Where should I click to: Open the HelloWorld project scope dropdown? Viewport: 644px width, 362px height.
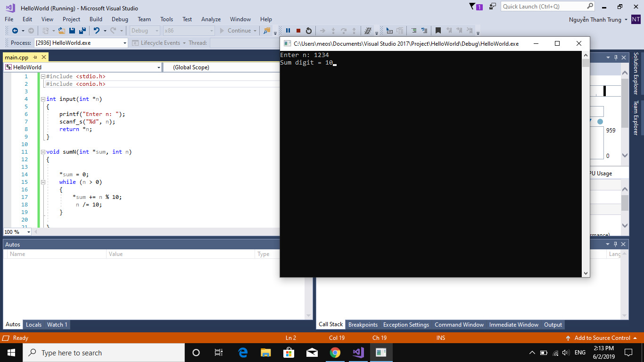(x=83, y=67)
